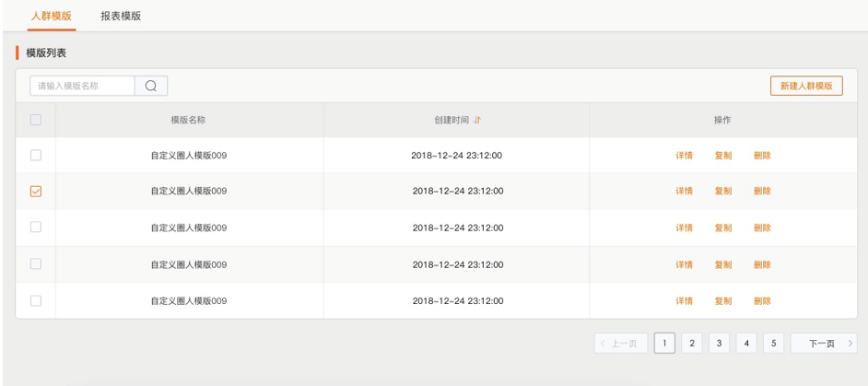
Task: Uncheck the checked second row checkbox
Action: [x=36, y=192]
